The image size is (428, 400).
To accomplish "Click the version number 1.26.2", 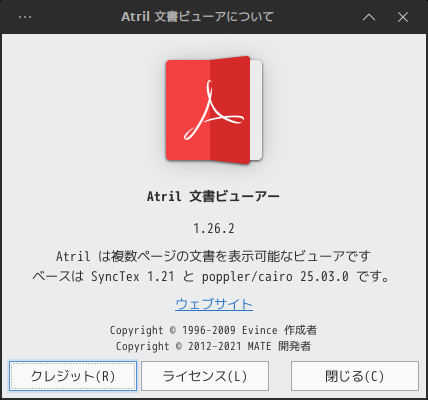I will pos(214,229).
